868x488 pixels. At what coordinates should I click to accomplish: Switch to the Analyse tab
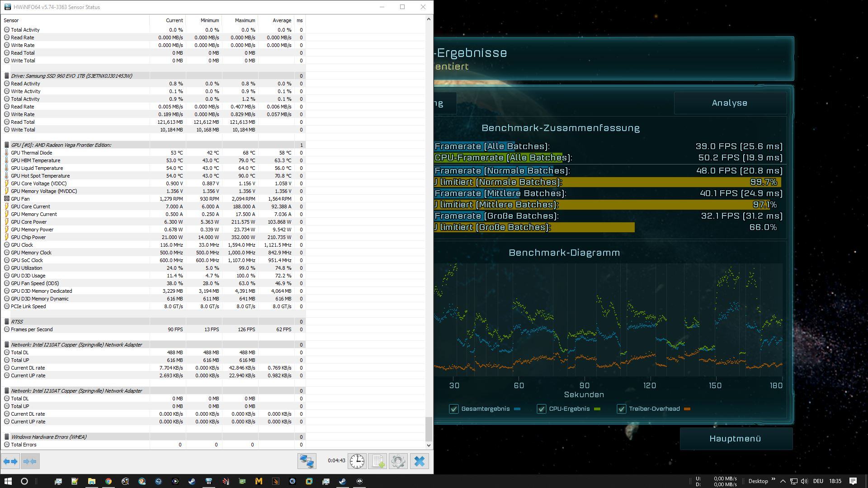pyautogui.click(x=730, y=103)
